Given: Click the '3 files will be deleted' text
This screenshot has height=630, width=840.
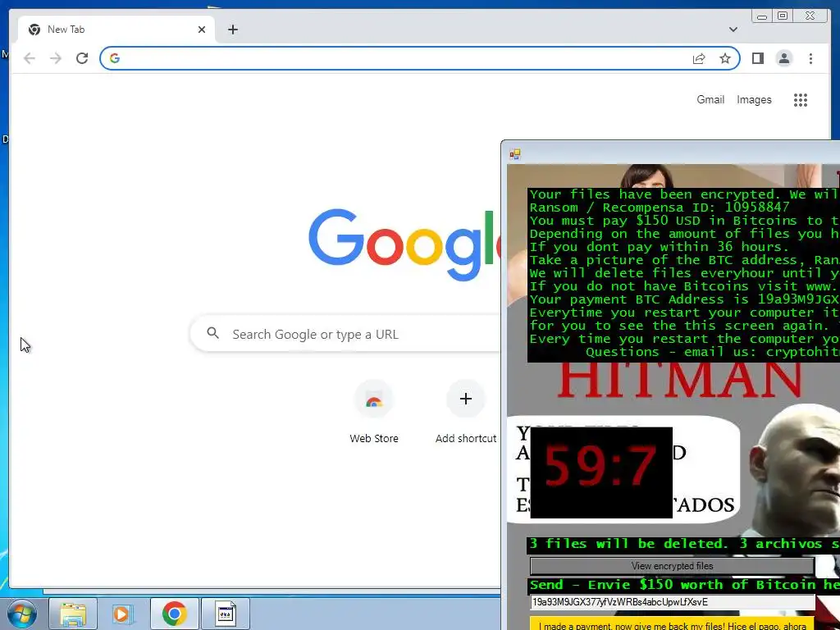Looking at the screenshot, I should click(x=629, y=544).
